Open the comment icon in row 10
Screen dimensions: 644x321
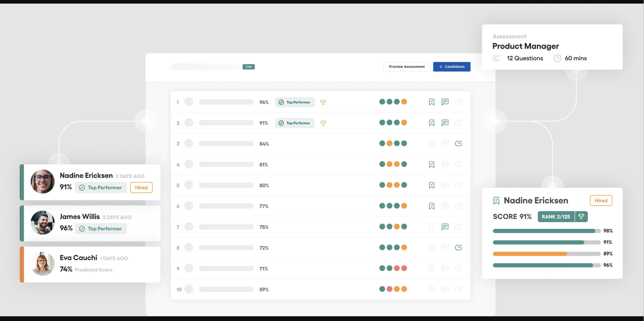445,289
